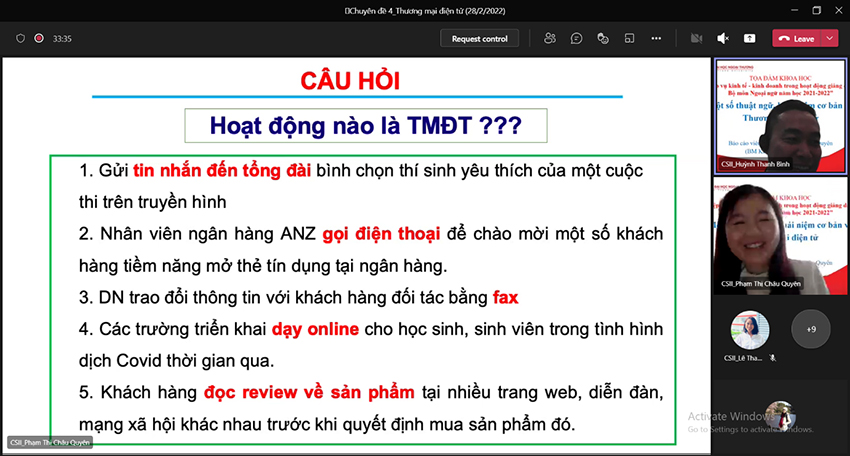
Task: Click presenter name label on shared slide
Action: [x=50, y=442]
